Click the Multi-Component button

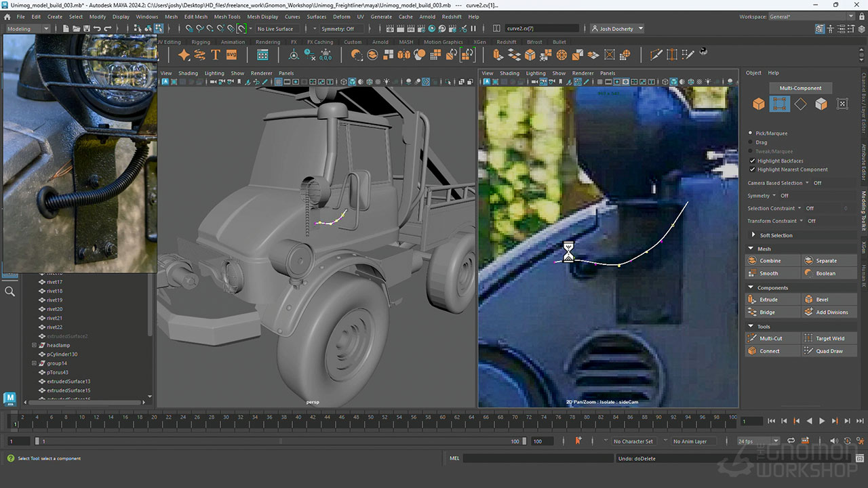point(800,88)
